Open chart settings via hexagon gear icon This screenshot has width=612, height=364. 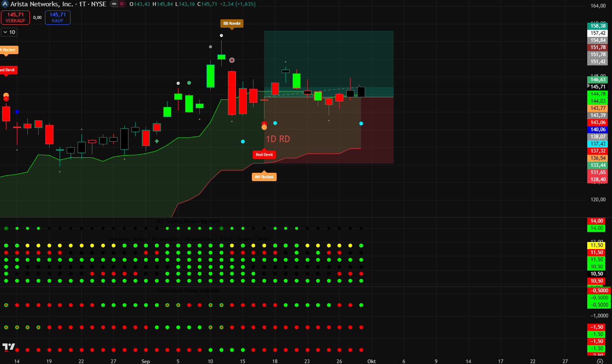point(600,361)
